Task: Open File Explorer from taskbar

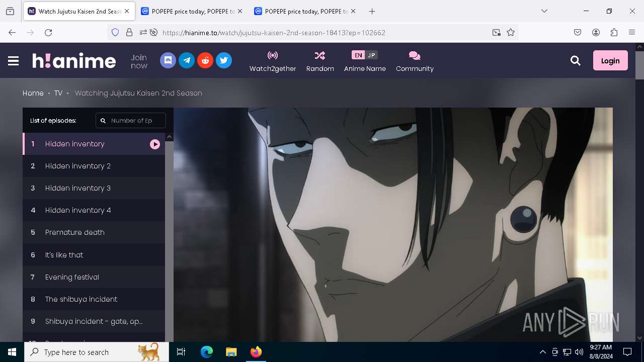Action: [231, 352]
